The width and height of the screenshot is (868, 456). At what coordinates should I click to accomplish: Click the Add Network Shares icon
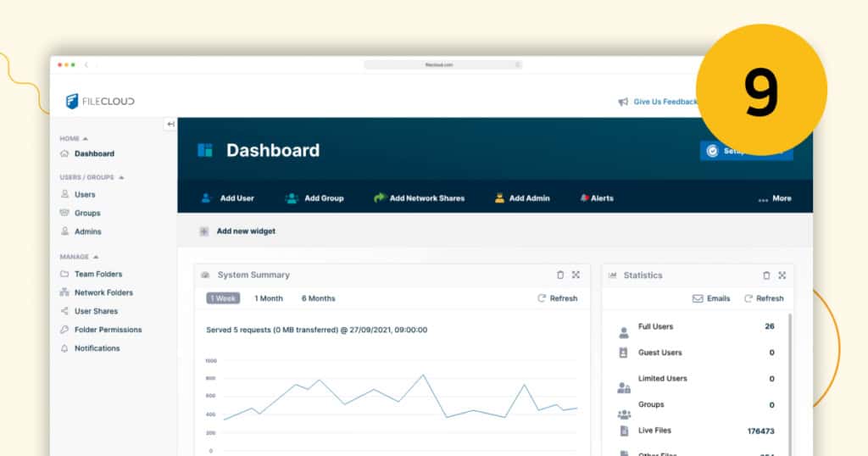pyautogui.click(x=380, y=198)
